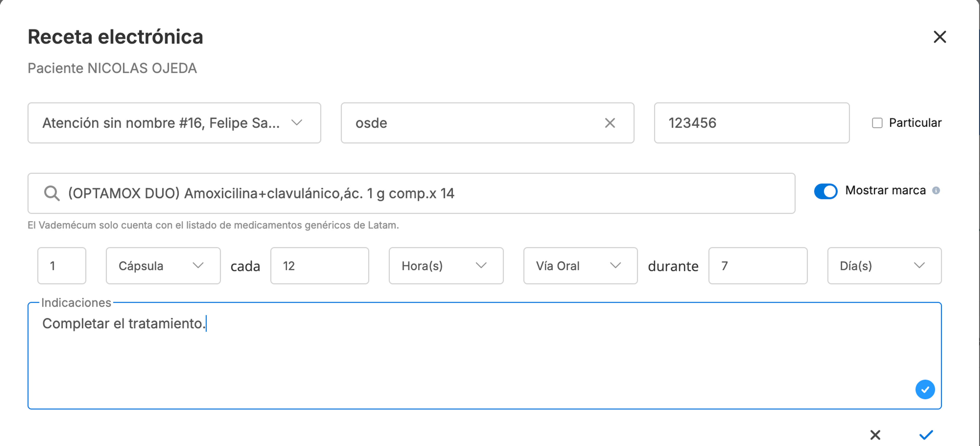The width and height of the screenshot is (980, 446).
Task: Clear the osde insurance field
Action: click(x=610, y=123)
